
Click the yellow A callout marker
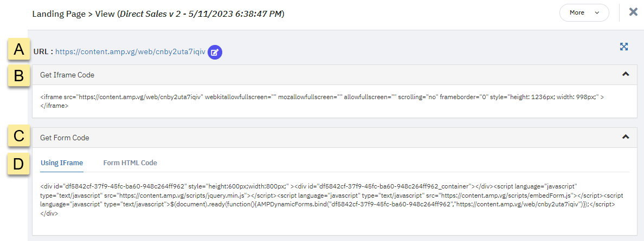point(19,50)
